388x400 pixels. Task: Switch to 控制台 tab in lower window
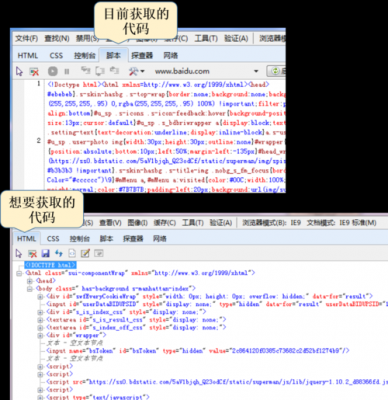(79, 239)
